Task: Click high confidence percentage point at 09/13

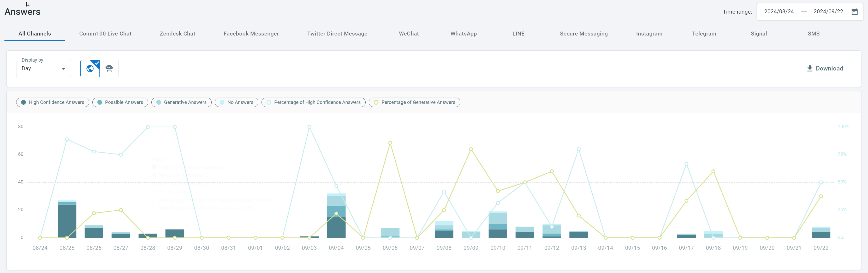Action: tap(579, 149)
